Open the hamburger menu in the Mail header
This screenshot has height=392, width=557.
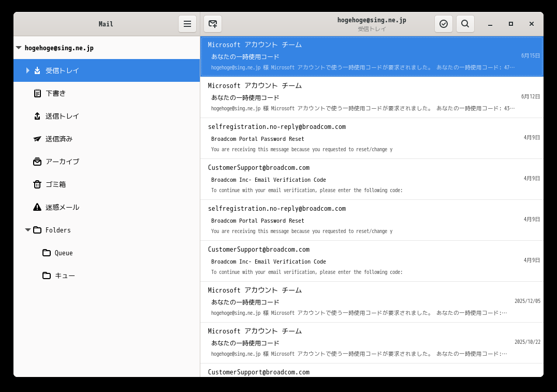tap(187, 24)
